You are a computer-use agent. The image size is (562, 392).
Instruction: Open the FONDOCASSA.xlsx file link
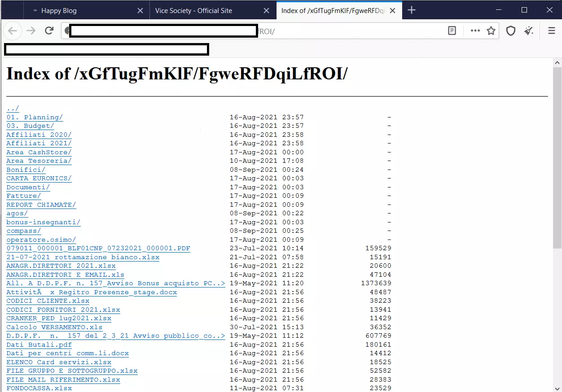pyautogui.click(x=39, y=388)
